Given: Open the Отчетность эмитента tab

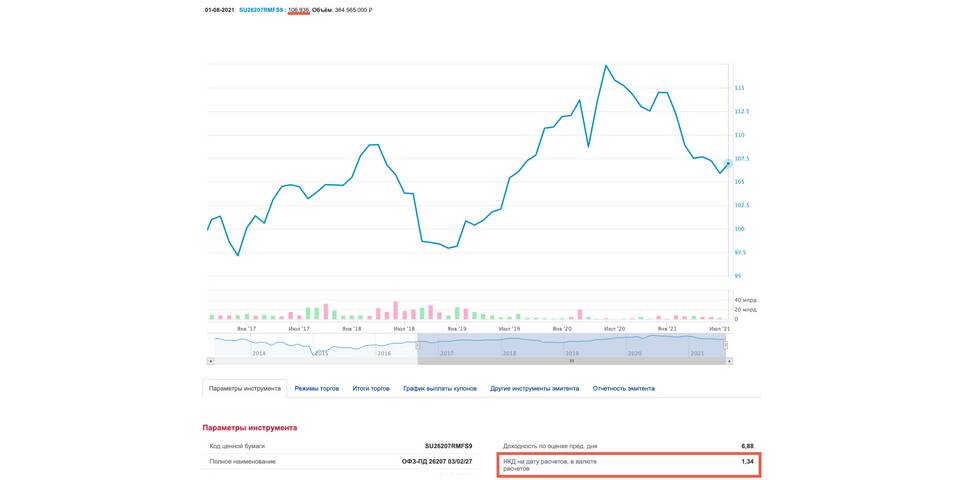Looking at the screenshot, I should pyautogui.click(x=623, y=388).
